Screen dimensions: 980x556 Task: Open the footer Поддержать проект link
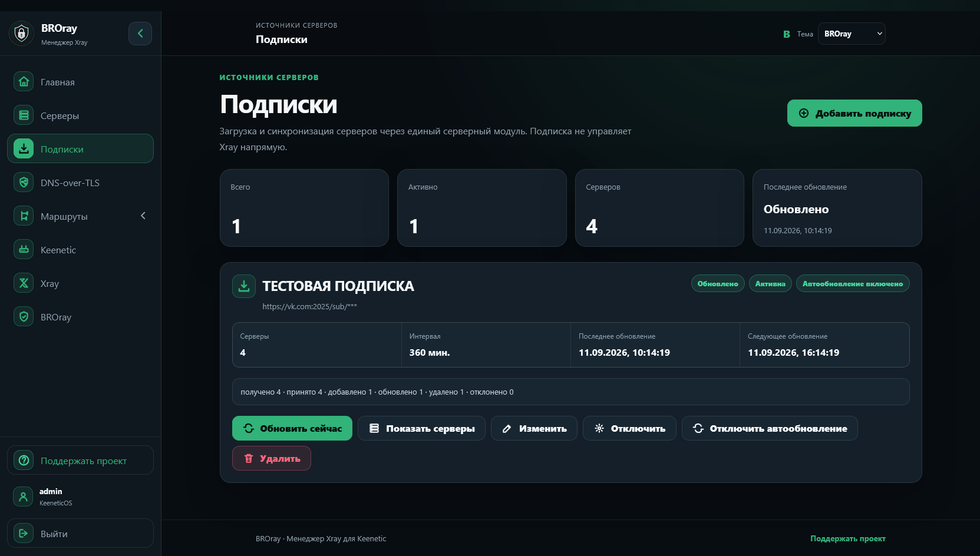(x=848, y=538)
